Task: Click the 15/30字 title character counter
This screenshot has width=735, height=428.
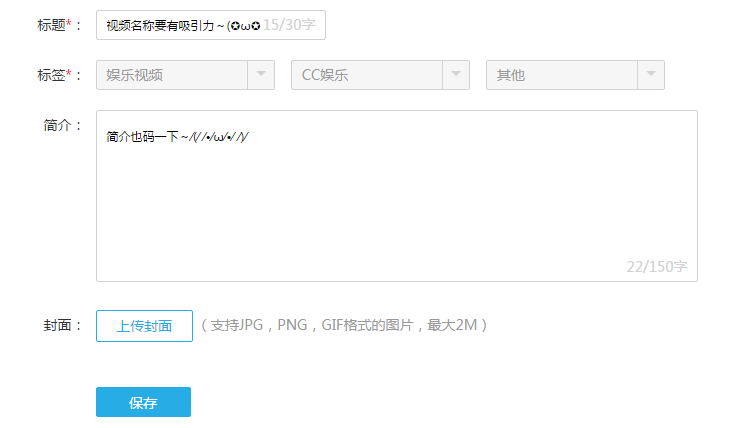Action: coord(289,25)
